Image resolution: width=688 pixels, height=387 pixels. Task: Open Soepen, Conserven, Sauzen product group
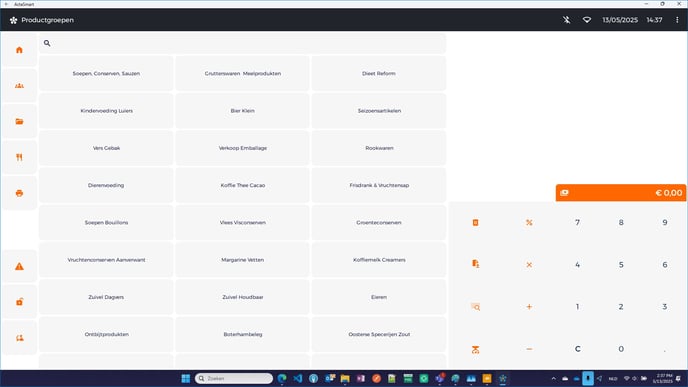[x=106, y=73]
